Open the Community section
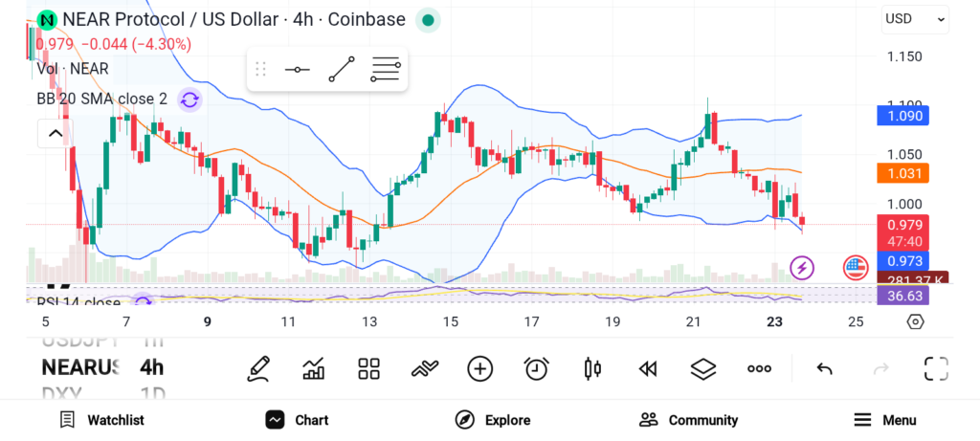 pos(689,420)
